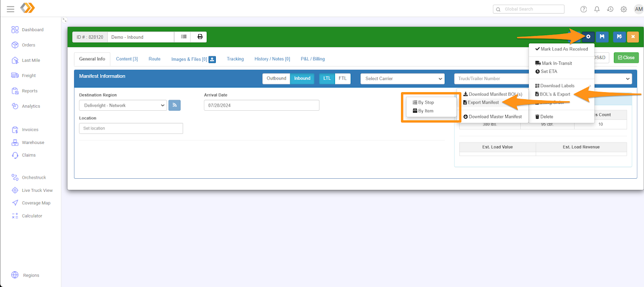Click the Last Mile van icon
The image size is (644, 287).
15,60
